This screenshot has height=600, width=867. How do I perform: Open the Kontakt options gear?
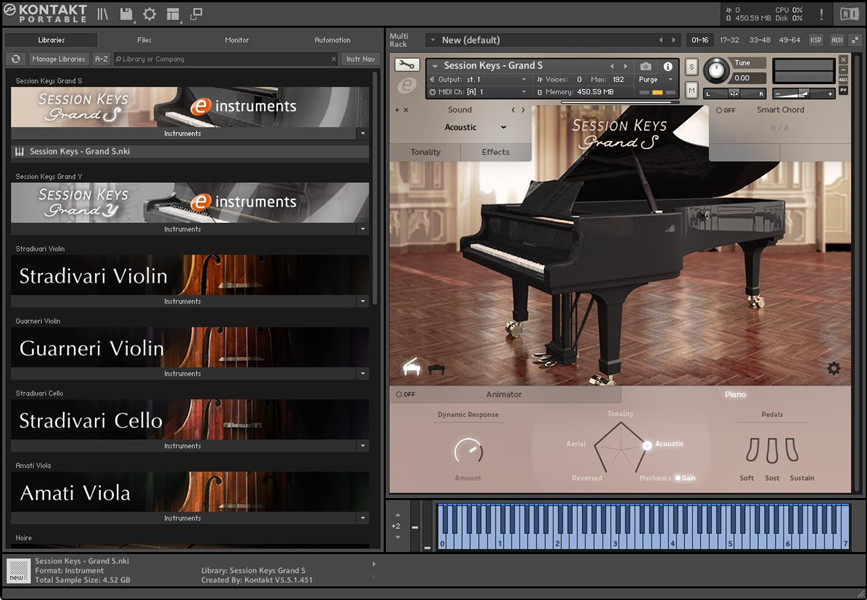[x=149, y=14]
